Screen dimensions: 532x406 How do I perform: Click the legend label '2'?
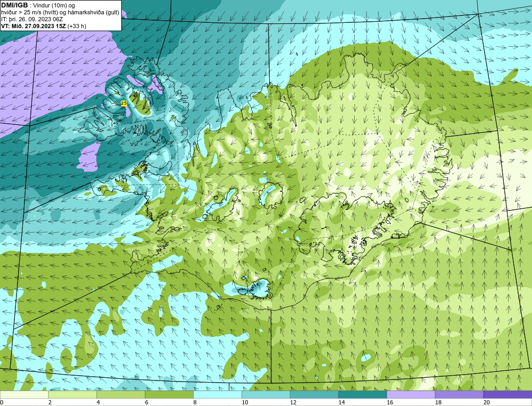coord(50,402)
